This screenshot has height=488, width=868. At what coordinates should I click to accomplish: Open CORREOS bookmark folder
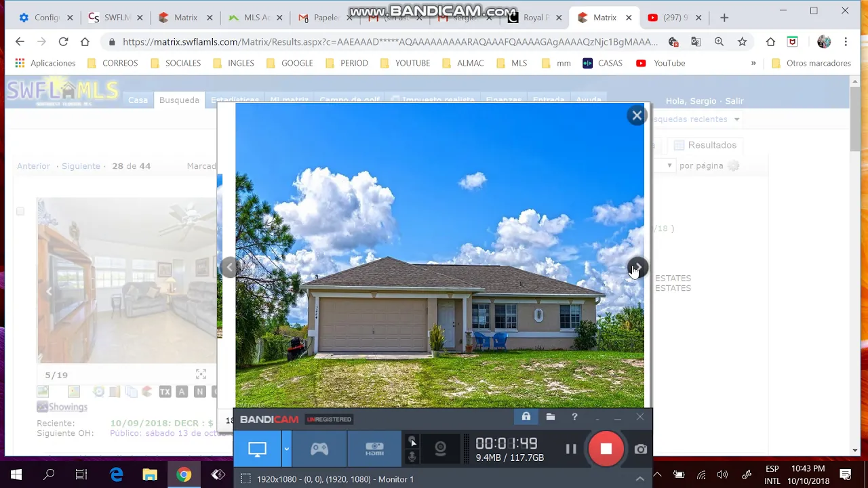pos(113,63)
